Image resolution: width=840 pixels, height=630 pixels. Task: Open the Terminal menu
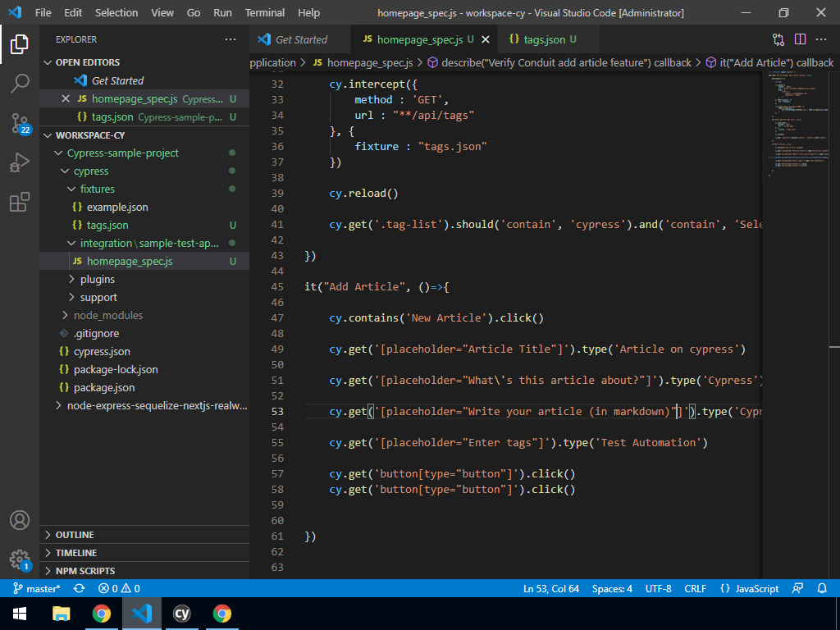[265, 13]
